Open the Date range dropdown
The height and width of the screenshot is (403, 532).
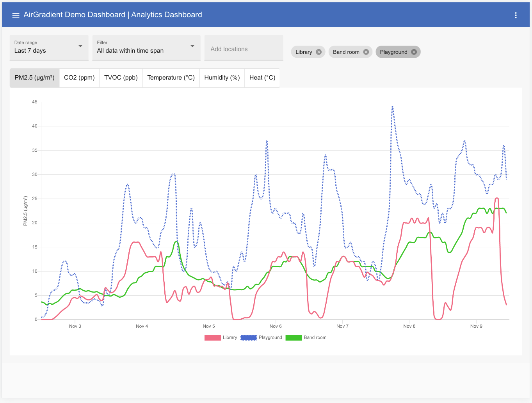coord(49,48)
